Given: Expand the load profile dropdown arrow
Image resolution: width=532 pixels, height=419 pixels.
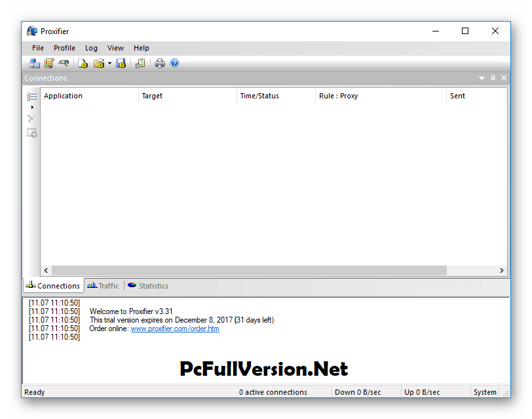Looking at the screenshot, I should 109,63.
